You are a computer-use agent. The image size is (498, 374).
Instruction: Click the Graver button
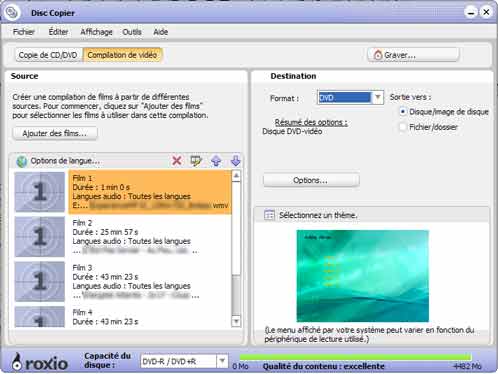pyautogui.click(x=413, y=55)
